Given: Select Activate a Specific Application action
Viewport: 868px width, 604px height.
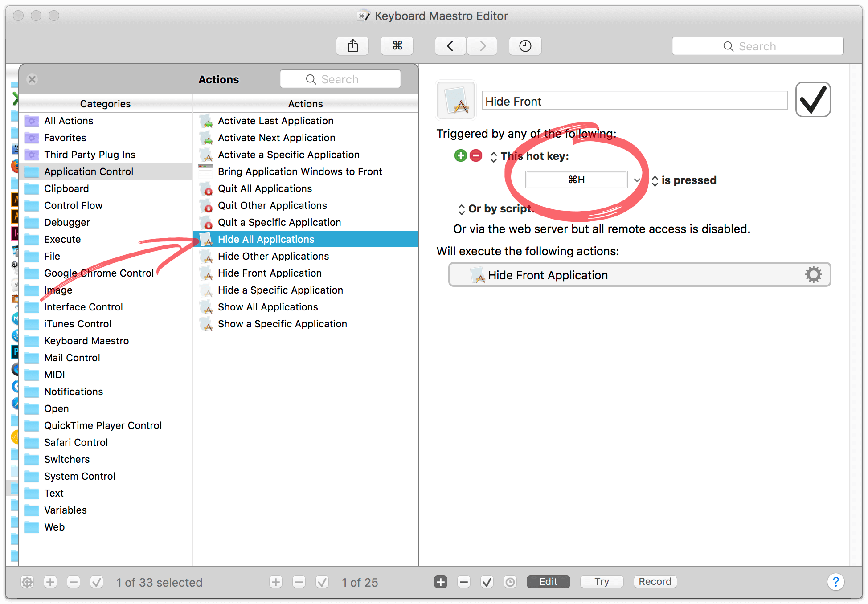Looking at the screenshot, I should 306,155.
